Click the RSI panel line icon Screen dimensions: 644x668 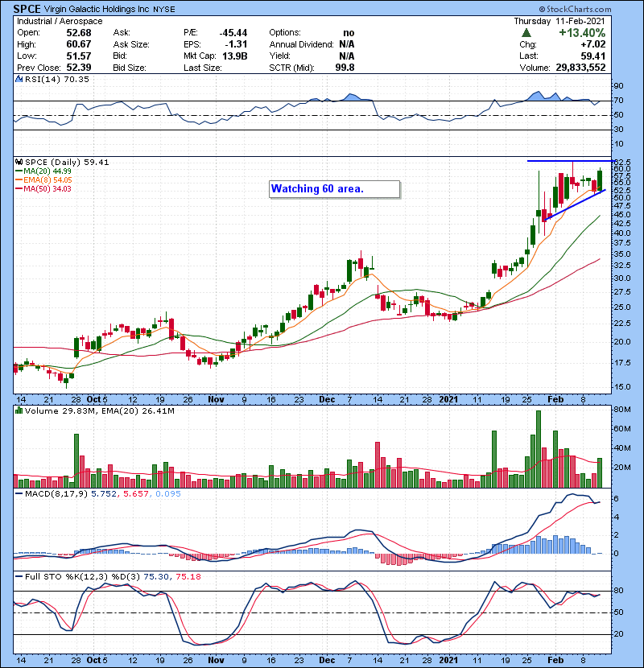[x=19, y=79]
